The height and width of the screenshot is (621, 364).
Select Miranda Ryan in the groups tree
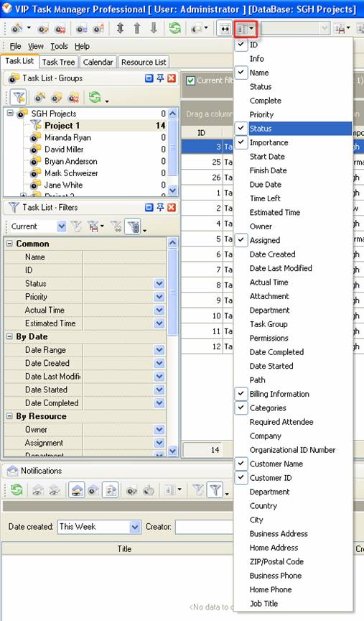click(67, 137)
